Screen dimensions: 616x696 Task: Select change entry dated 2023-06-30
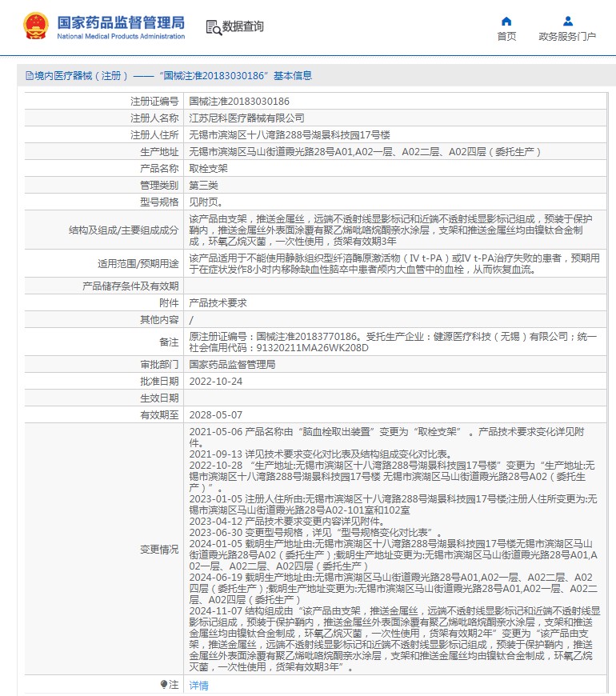click(x=315, y=532)
